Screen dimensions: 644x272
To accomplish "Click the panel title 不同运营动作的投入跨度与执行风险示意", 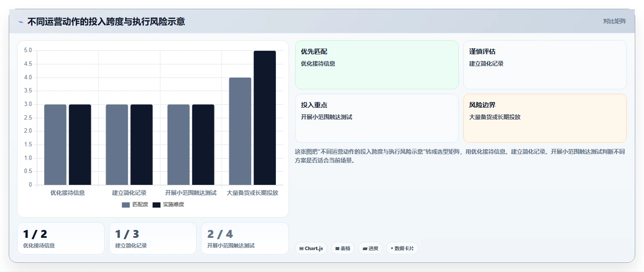I will click(x=106, y=21).
